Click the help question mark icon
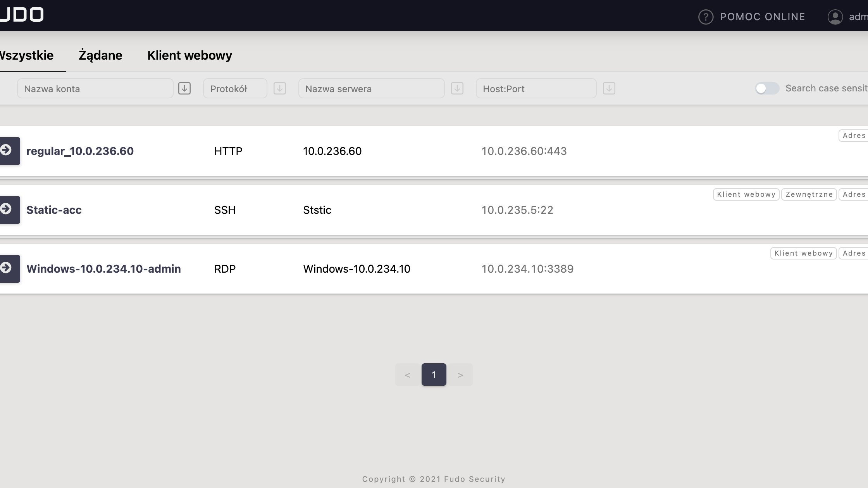Screen dimensions: 868x488 coord(706,17)
